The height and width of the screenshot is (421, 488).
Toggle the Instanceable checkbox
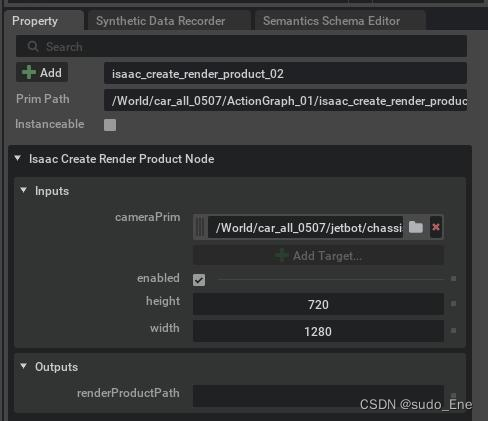pyautogui.click(x=110, y=125)
